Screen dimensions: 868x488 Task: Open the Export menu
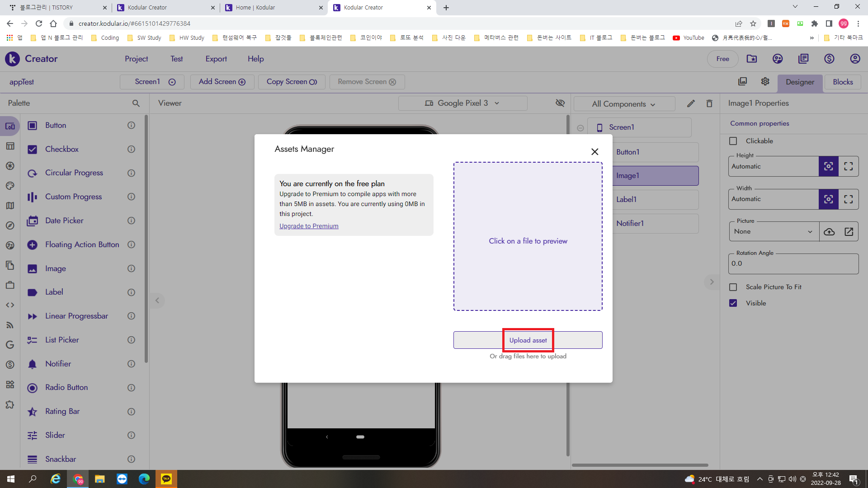(x=216, y=59)
